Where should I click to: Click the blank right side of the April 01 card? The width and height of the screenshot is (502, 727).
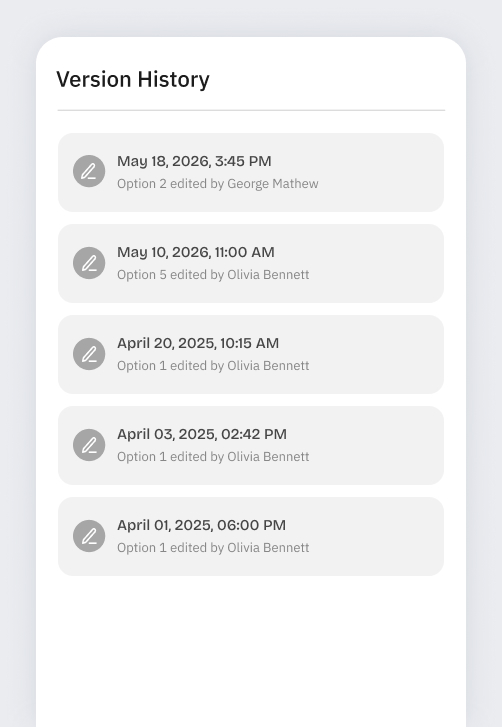pyautogui.click(x=375, y=536)
